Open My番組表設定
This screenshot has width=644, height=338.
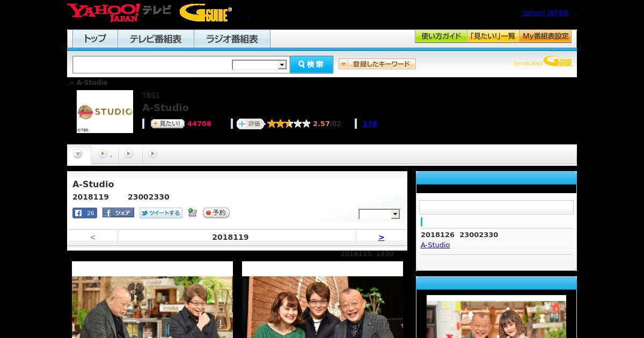(x=545, y=36)
